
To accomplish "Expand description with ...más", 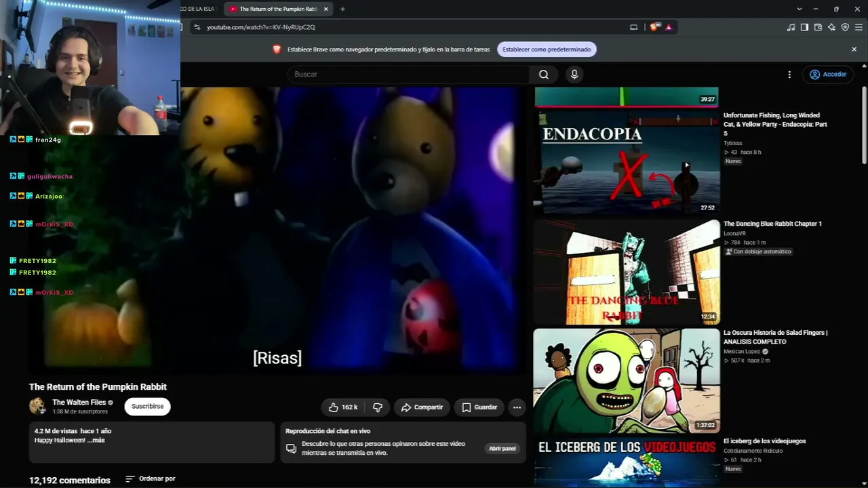I will coord(96,441).
